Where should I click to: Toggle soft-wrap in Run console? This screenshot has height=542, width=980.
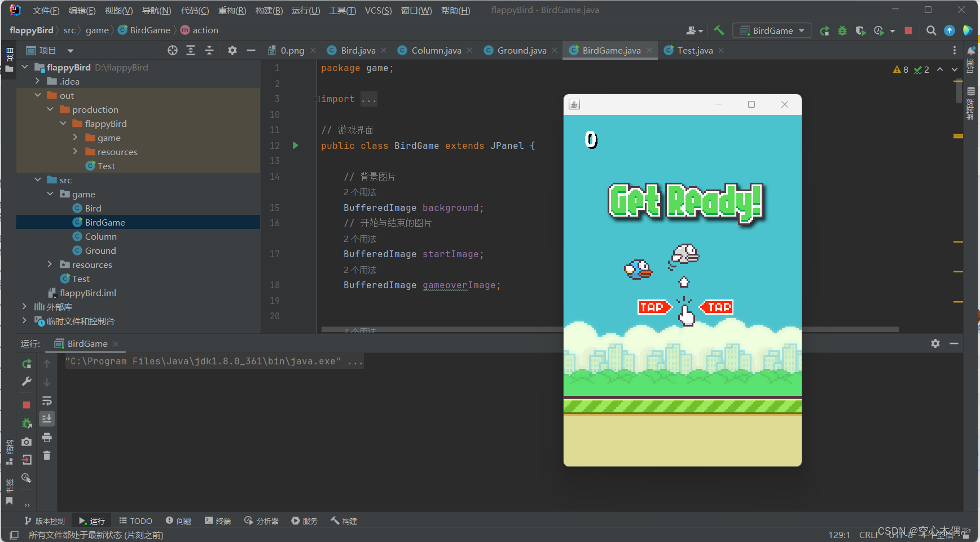click(47, 401)
